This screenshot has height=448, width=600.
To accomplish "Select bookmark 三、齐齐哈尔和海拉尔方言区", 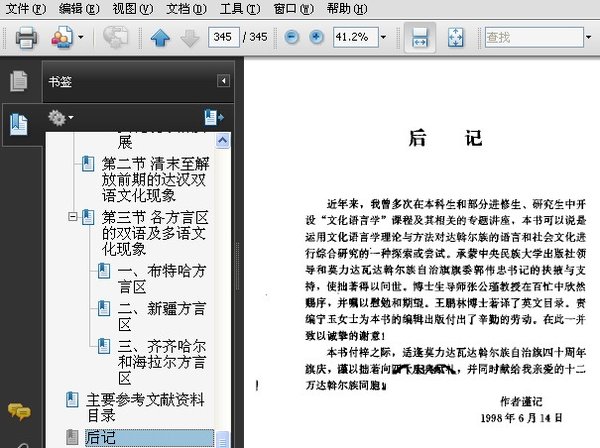I will pos(162,362).
